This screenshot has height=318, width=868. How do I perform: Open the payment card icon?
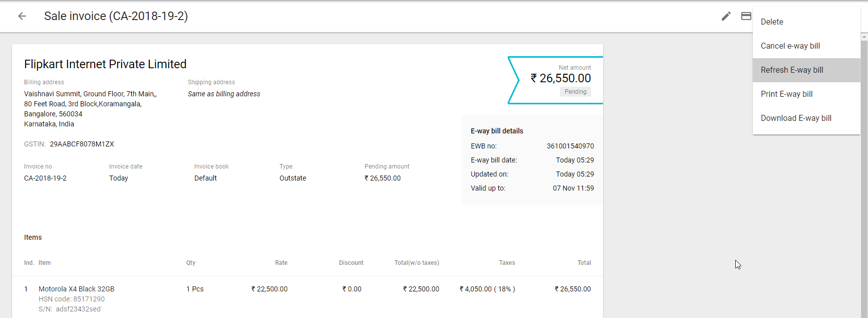click(746, 16)
